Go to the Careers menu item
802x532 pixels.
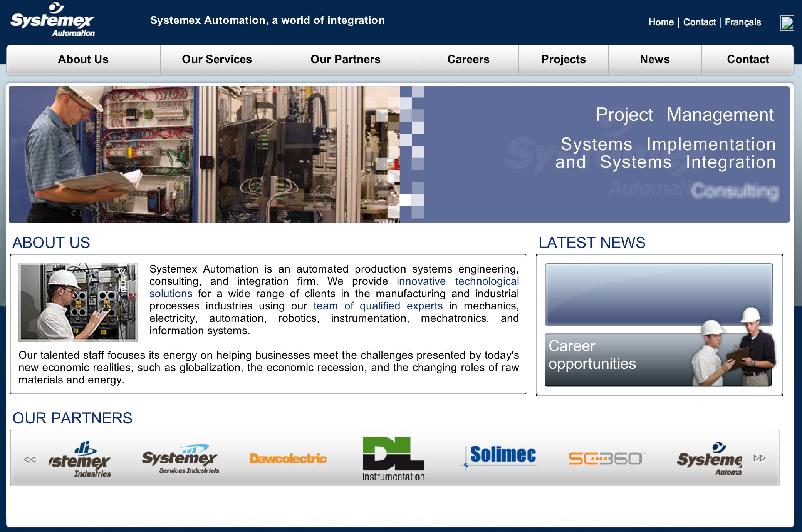[x=468, y=59]
